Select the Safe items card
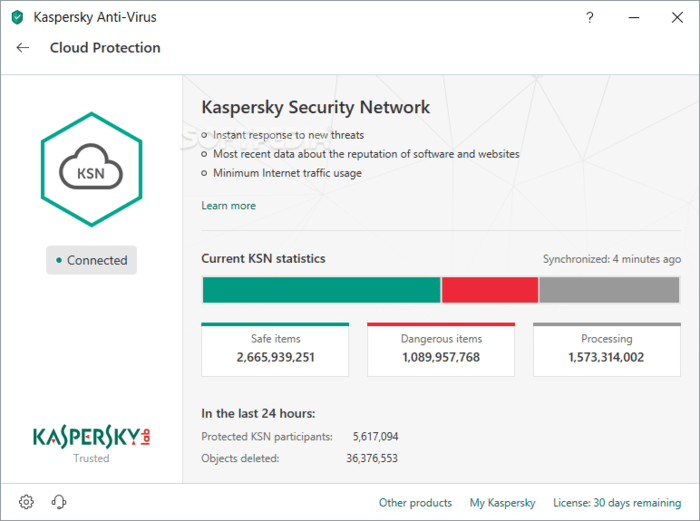Viewport: 700px width, 521px height. pyautogui.click(x=275, y=350)
